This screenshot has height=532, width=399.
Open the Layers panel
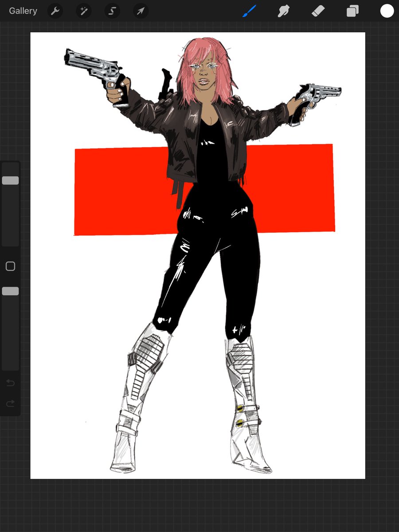352,11
